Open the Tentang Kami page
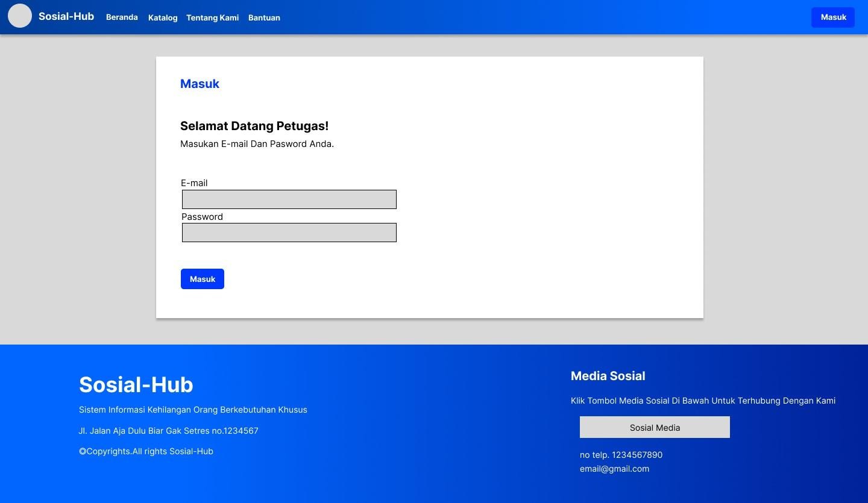 click(212, 18)
